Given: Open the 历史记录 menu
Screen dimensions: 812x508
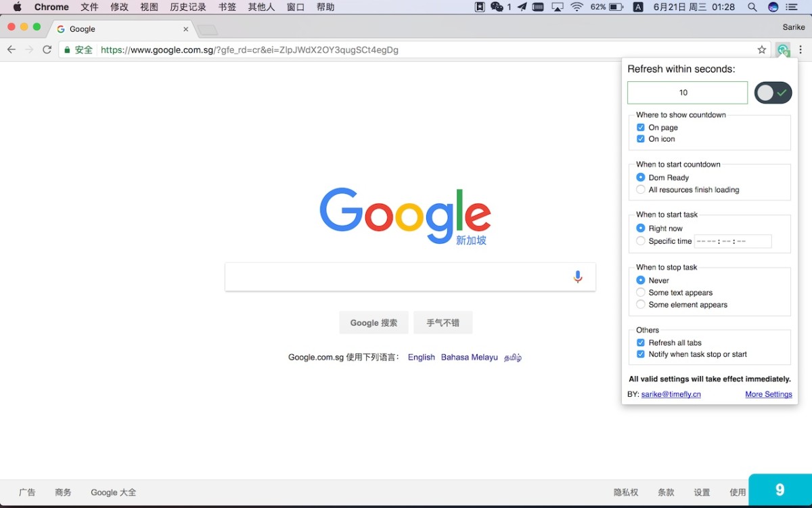Looking at the screenshot, I should click(x=187, y=7).
